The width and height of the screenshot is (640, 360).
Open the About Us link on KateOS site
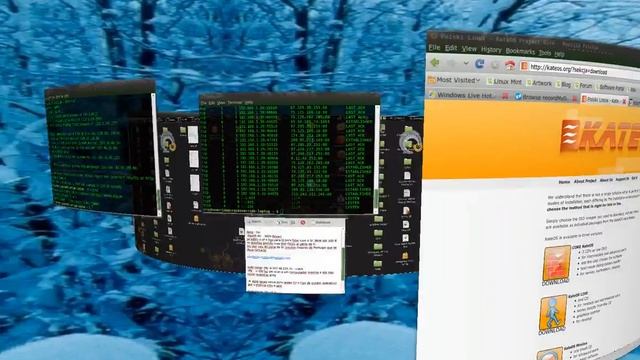tap(606, 180)
